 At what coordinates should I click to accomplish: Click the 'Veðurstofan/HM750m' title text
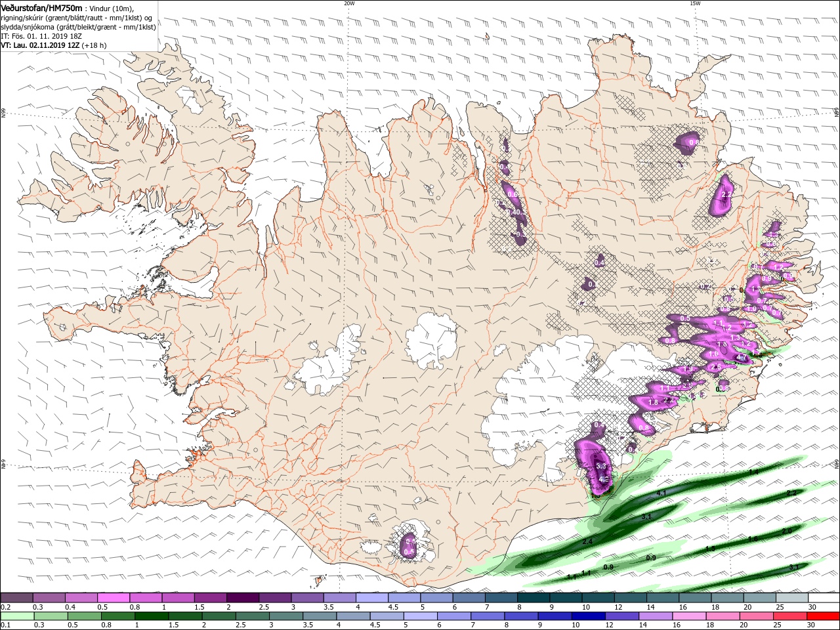coord(42,8)
